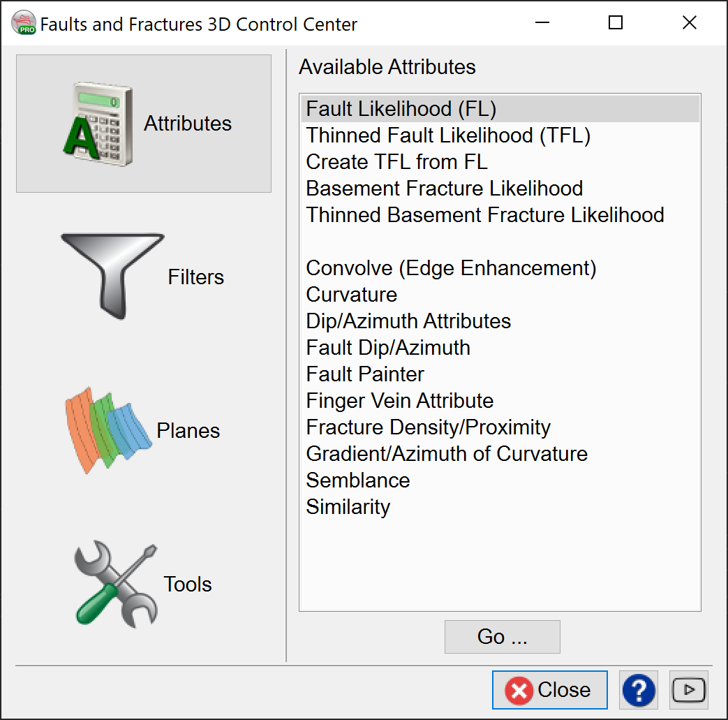Select Convolve (Edge Enhancement) attribute

pyautogui.click(x=451, y=268)
